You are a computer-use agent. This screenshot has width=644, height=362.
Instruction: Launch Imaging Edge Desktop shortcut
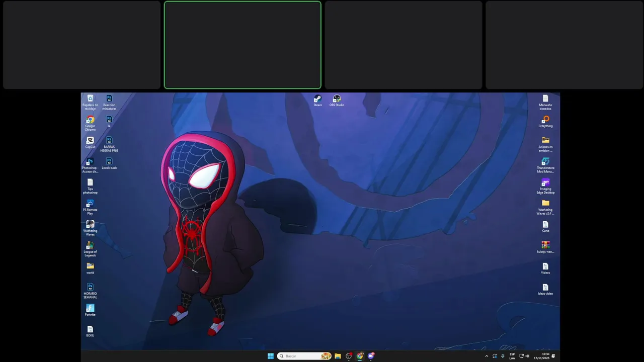tap(545, 187)
